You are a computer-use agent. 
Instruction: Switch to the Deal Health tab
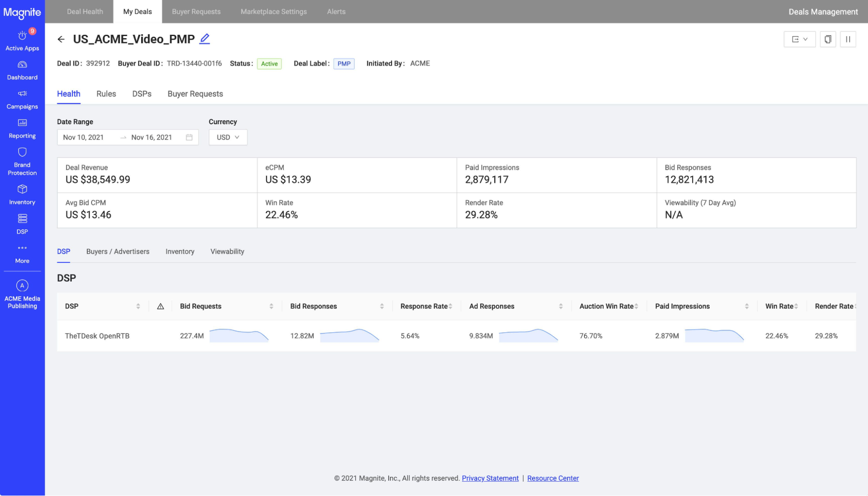tap(85, 12)
